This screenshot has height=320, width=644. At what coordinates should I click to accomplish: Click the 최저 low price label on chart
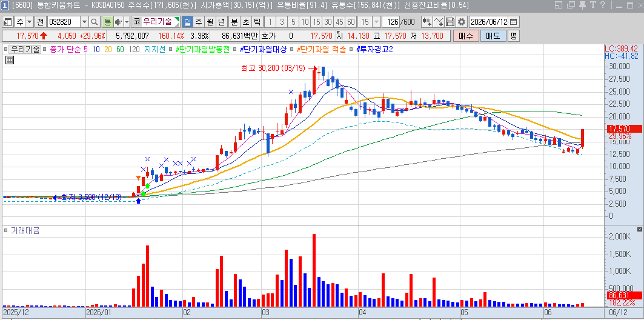pos(91,197)
